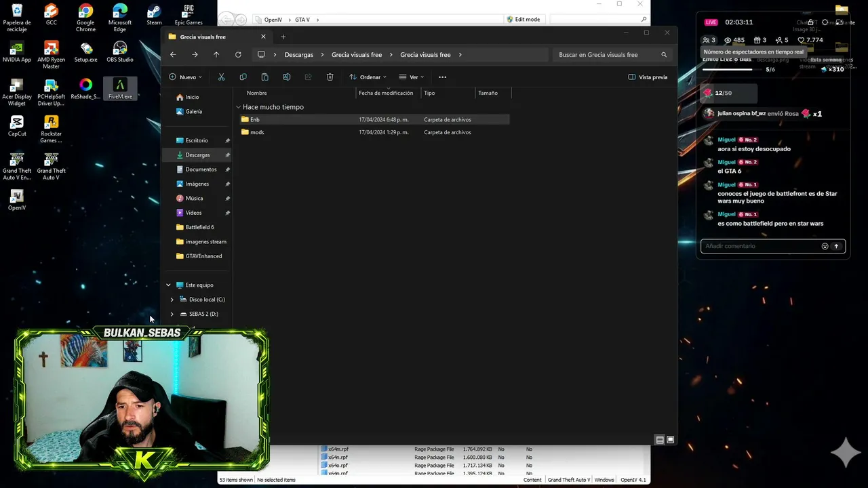Open a new File Explorer tab

(x=283, y=37)
